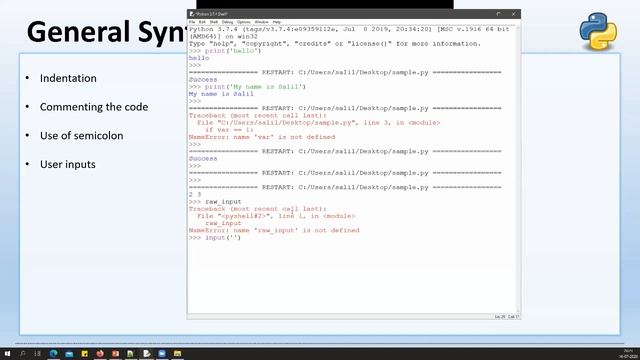The width and height of the screenshot is (640, 360).
Task: Launch Microsoft Edge from the taskbar
Action: pos(53,353)
